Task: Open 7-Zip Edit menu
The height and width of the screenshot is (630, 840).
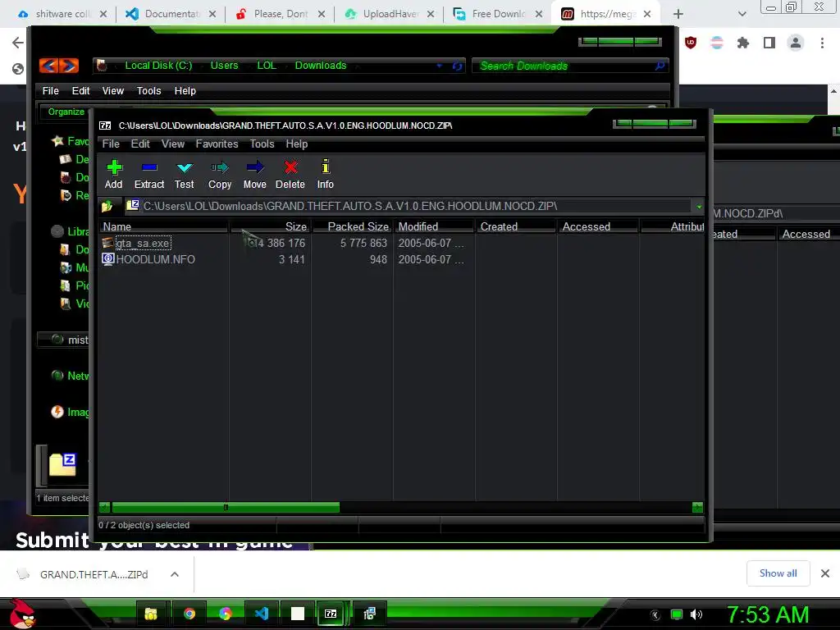Action: pyautogui.click(x=140, y=144)
